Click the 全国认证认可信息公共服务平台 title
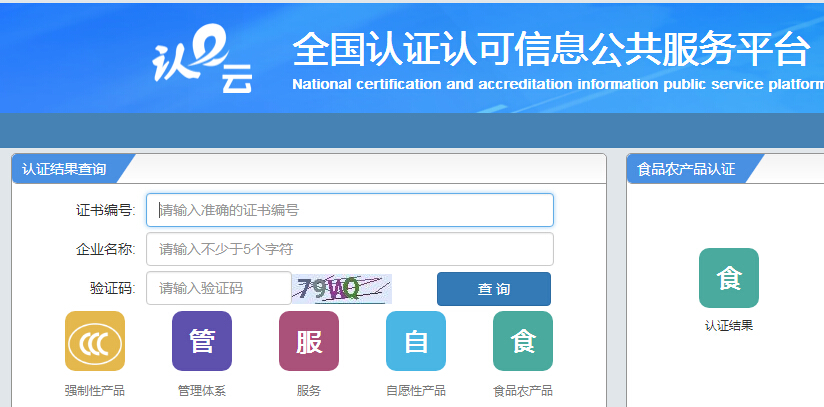The height and width of the screenshot is (407, 824). point(550,48)
